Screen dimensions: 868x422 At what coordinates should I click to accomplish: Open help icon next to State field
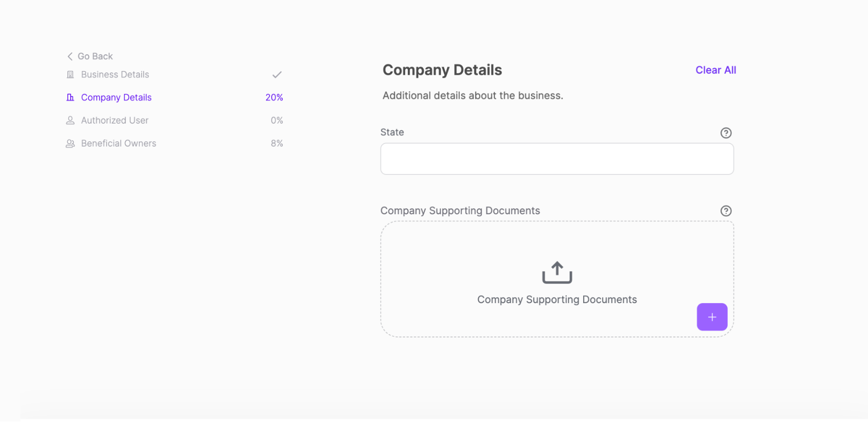pyautogui.click(x=726, y=133)
